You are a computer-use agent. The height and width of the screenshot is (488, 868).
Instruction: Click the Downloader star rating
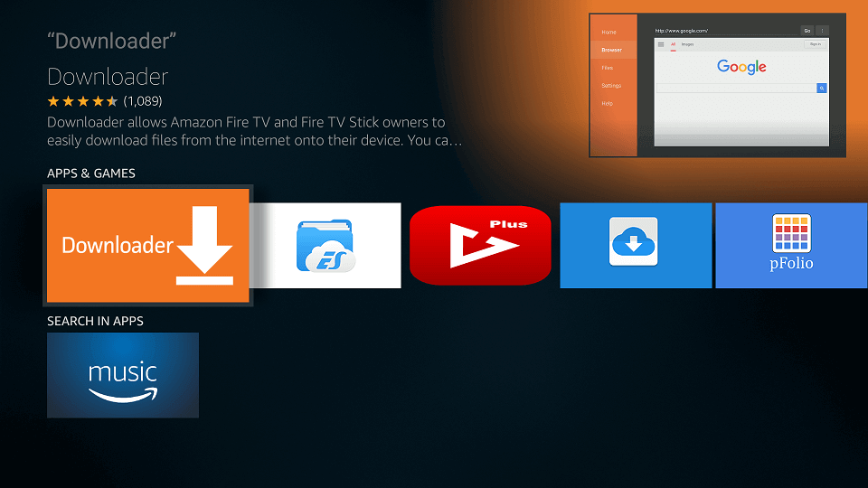[x=82, y=101]
